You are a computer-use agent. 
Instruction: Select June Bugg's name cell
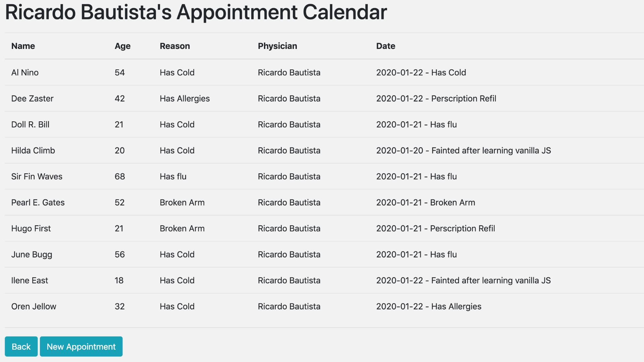tap(32, 254)
